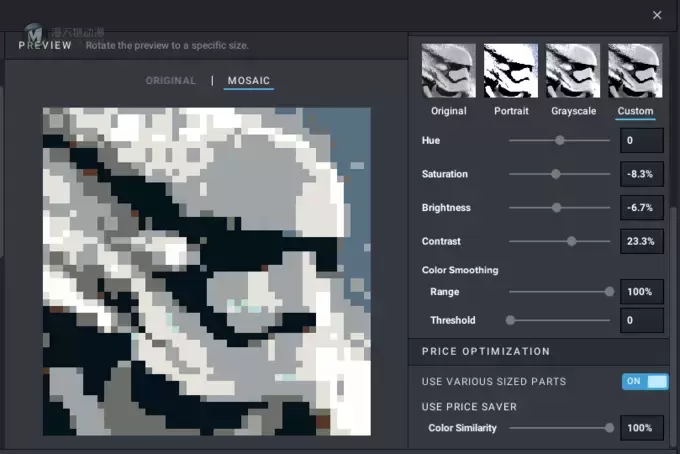Click the Threshold slider handle
This screenshot has height=454, width=680.
(510, 320)
